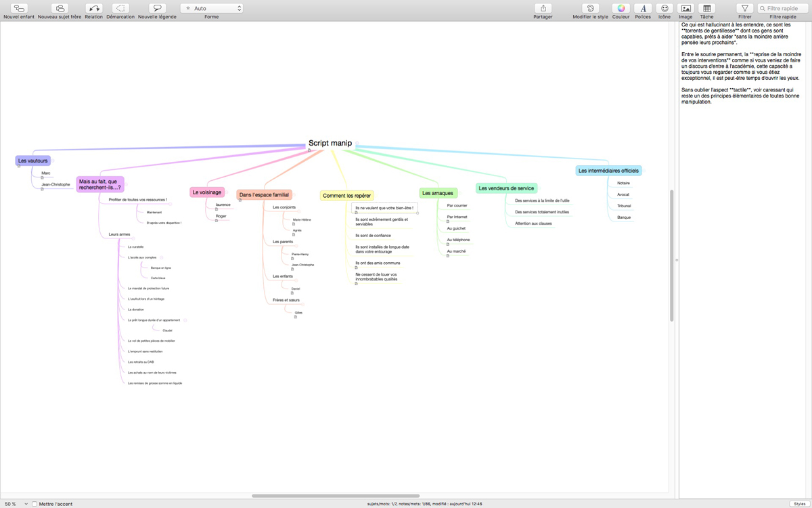Open the note icon under Laurence

pos(217,209)
